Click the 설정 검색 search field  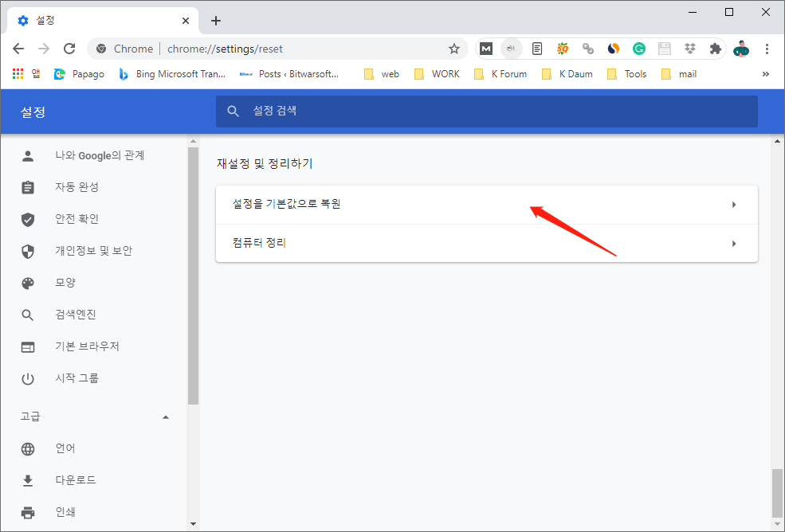(487, 111)
